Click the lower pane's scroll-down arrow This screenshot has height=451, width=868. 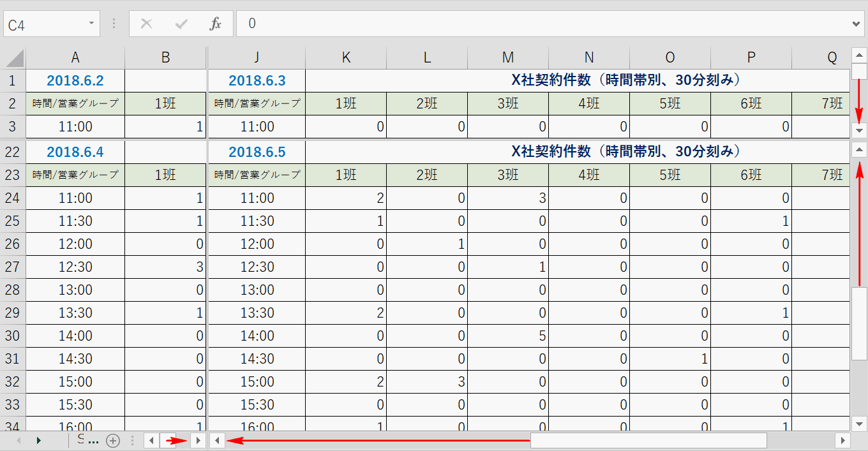pos(859,424)
